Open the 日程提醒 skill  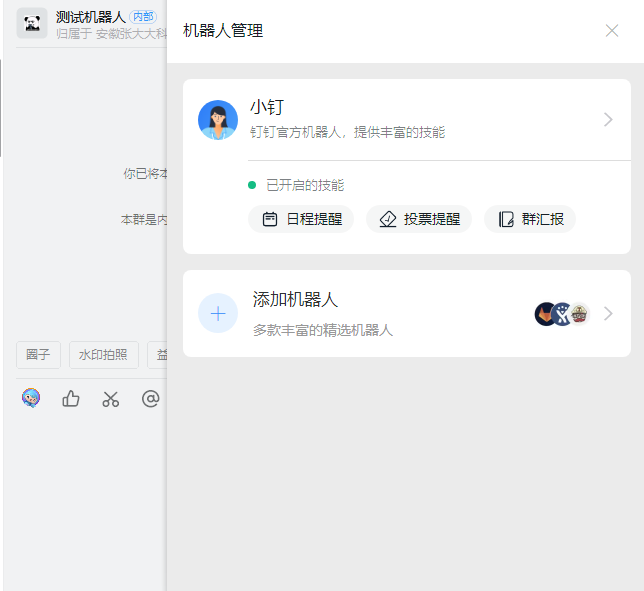click(301, 219)
